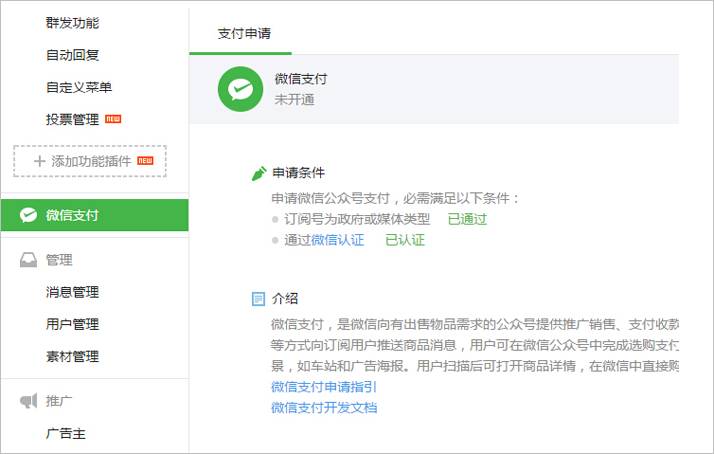
Task: Click the 微信支付 title beside the logo
Action: [301, 79]
